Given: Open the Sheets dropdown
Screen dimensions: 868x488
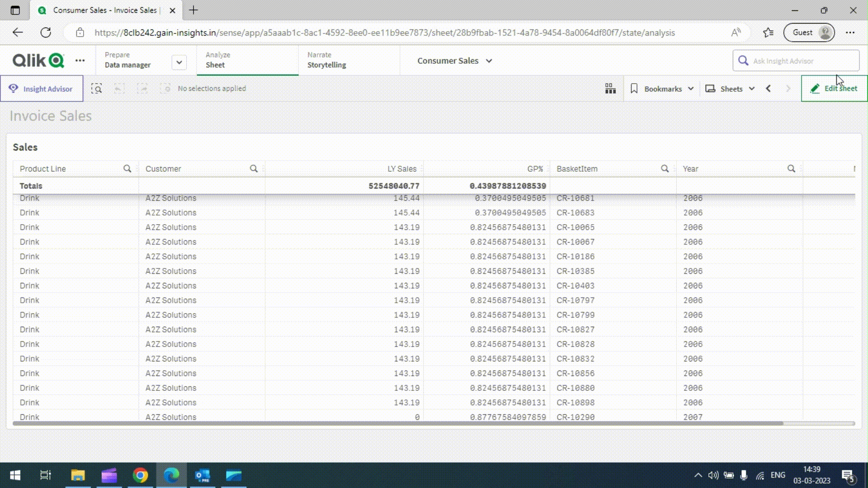Looking at the screenshot, I should (730, 89).
